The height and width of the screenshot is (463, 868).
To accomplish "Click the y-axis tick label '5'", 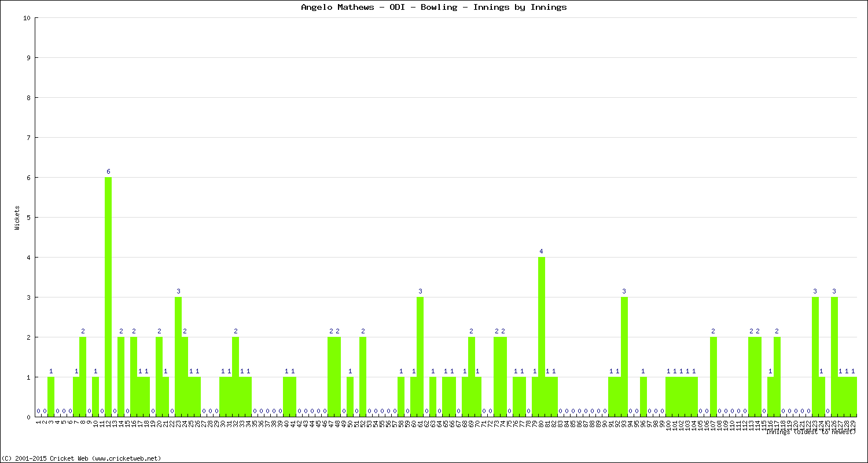I will tap(28, 218).
